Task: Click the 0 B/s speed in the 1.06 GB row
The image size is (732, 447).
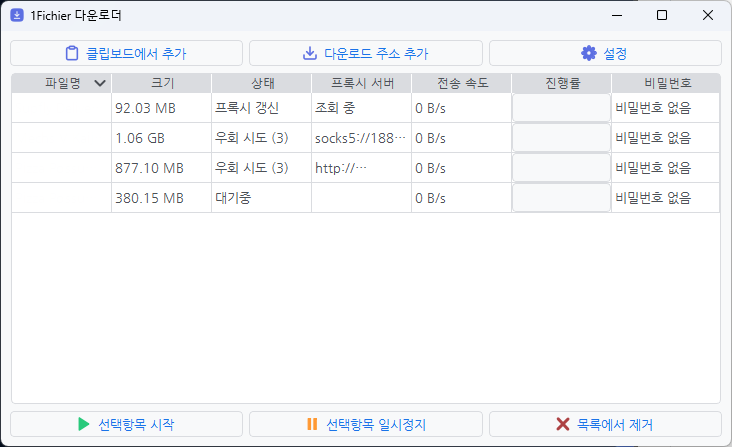Action: coord(461,138)
